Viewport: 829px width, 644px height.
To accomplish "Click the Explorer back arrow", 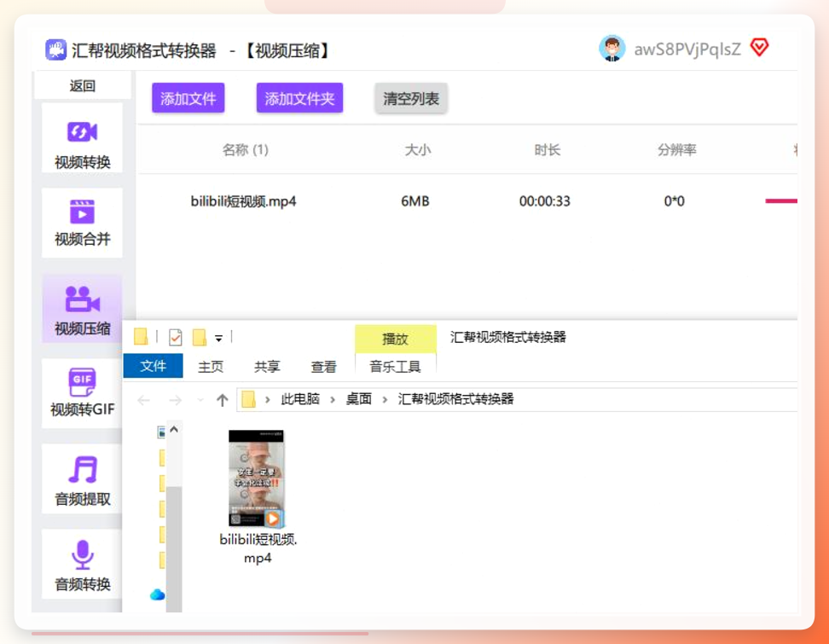I will click(x=143, y=400).
